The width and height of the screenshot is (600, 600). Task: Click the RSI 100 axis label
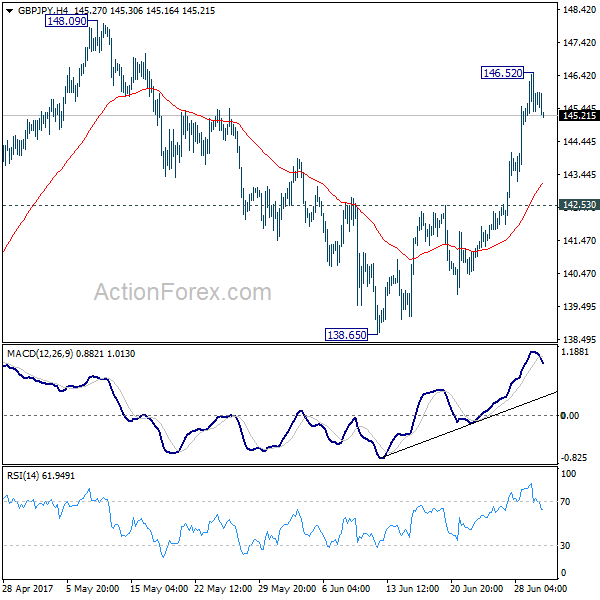click(568, 474)
